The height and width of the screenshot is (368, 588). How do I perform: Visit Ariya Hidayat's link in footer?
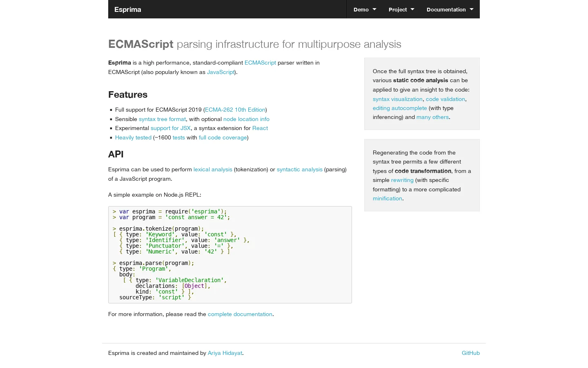point(225,353)
